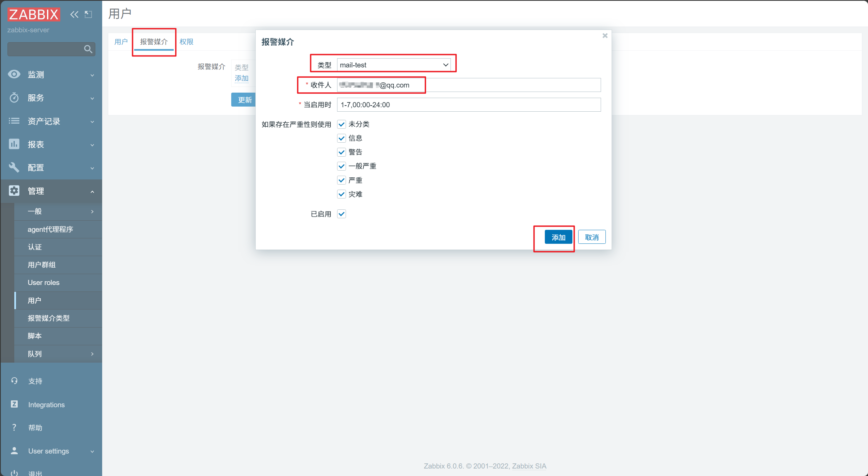Click the wrench icon for 配置
The height and width of the screenshot is (476, 868).
[14, 167]
